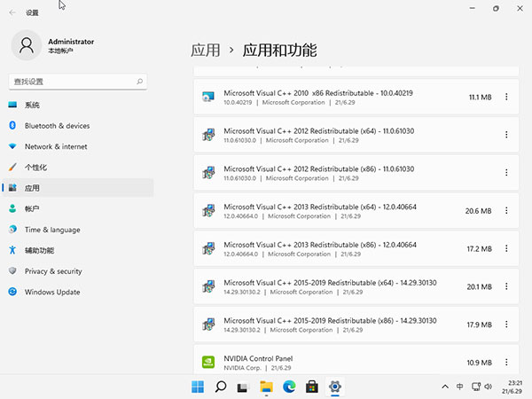This screenshot has width=532, height=399.
Task: Open the taskbar clock and date
Action: (x=512, y=387)
